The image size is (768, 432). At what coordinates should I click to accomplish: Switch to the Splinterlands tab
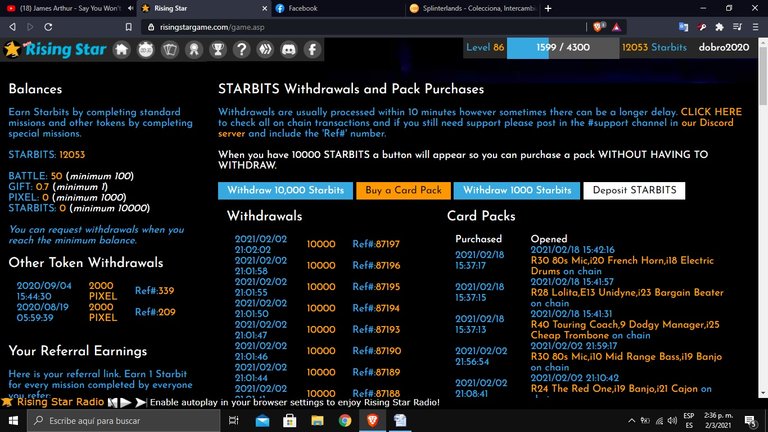[x=473, y=8]
